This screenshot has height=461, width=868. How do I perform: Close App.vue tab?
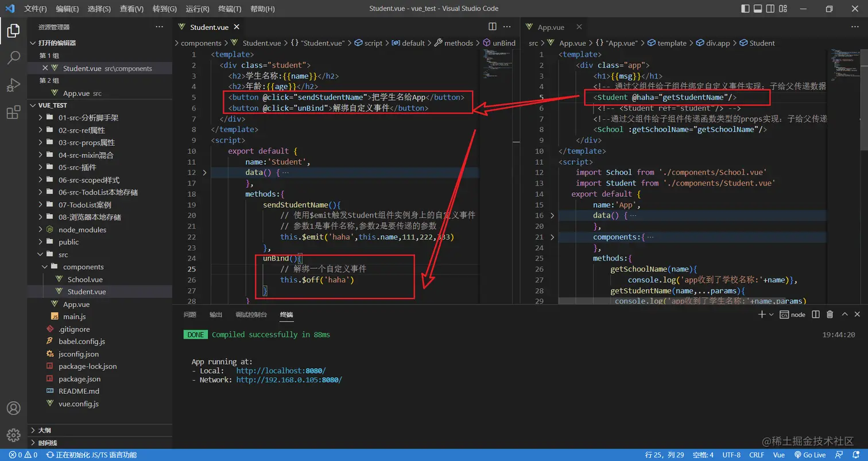(579, 26)
